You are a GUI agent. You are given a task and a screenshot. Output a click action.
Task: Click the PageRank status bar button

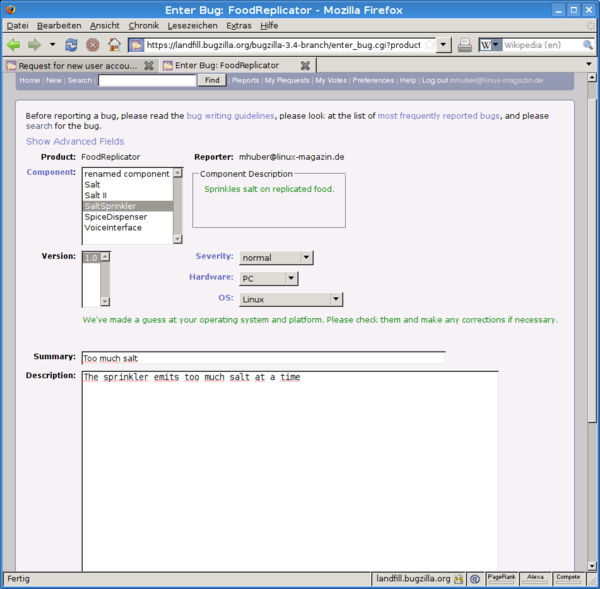[501, 579]
